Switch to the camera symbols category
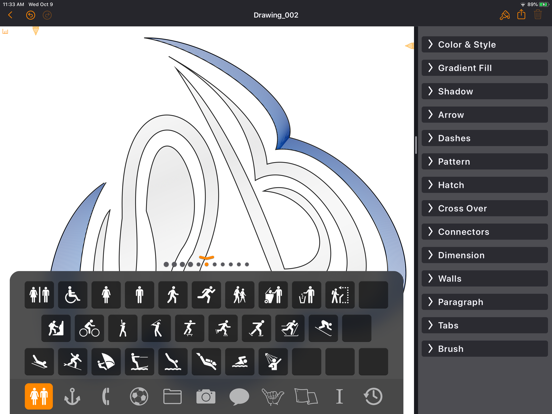552x414 pixels. (x=206, y=396)
